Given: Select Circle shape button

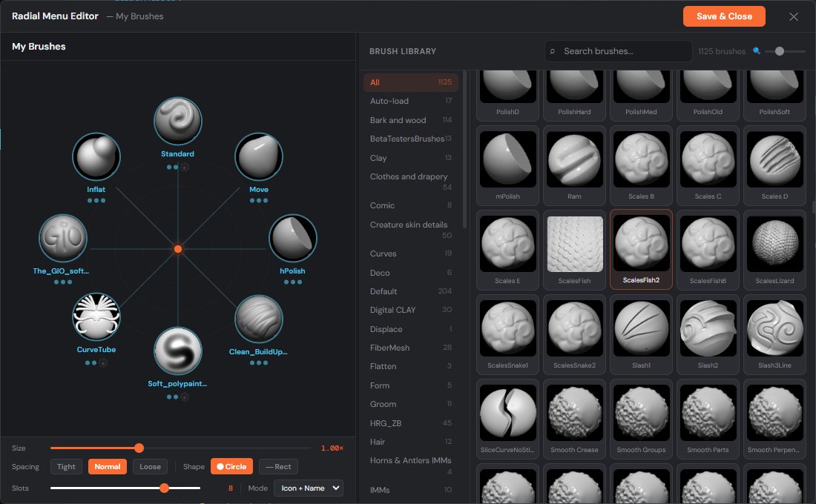Looking at the screenshot, I should [x=231, y=467].
